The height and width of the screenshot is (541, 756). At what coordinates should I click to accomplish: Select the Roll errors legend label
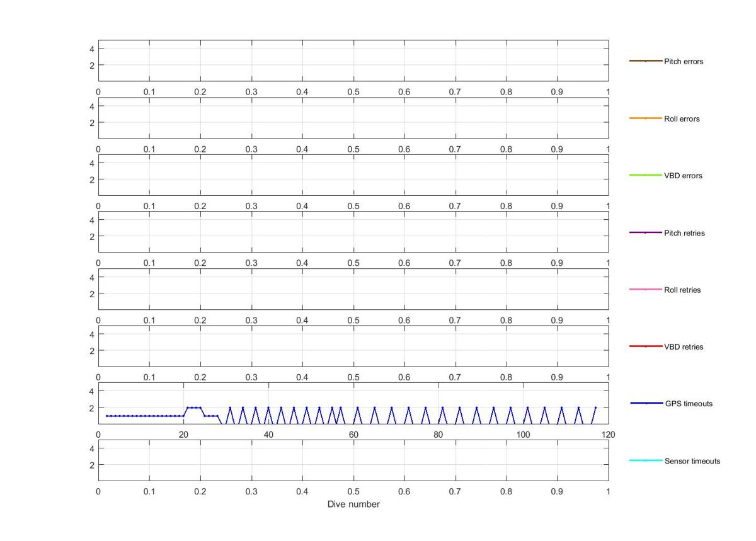click(x=682, y=119)
